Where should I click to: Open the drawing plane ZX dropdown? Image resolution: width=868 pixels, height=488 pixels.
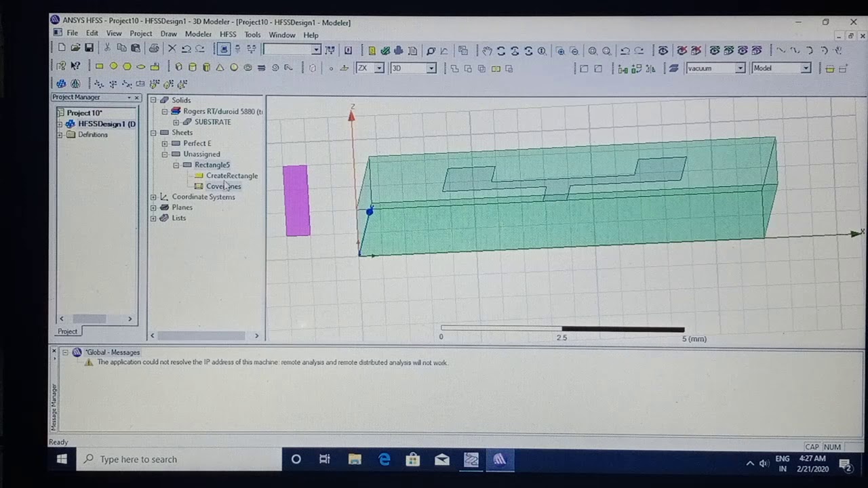pyautogui.click(x=379, y=68)
